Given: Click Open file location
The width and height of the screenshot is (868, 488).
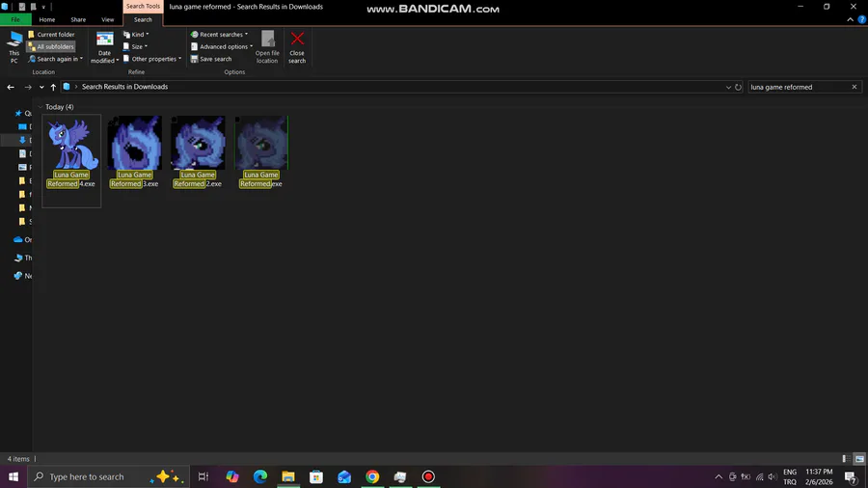Looking at the screenshot, I should point(267,47).
